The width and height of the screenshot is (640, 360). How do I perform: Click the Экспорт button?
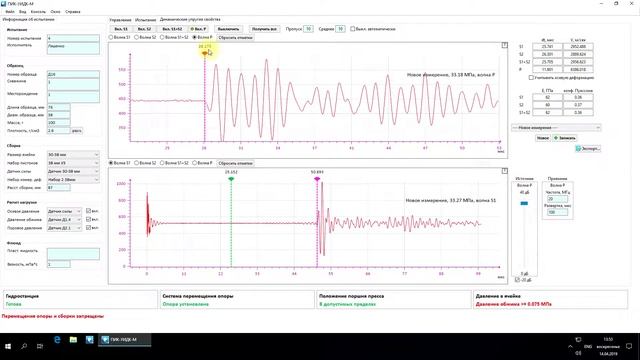588,149
